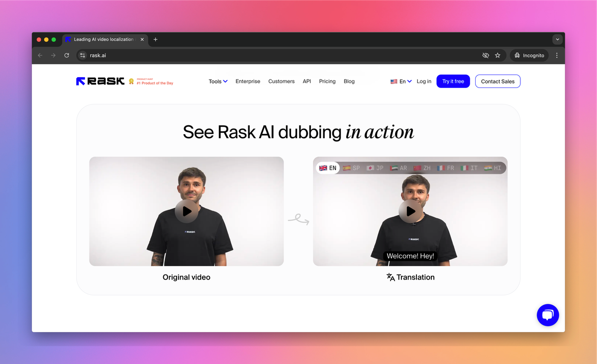Open the API menu item
The height and width of the screenshot is (364, 597).
coord(307,81)
